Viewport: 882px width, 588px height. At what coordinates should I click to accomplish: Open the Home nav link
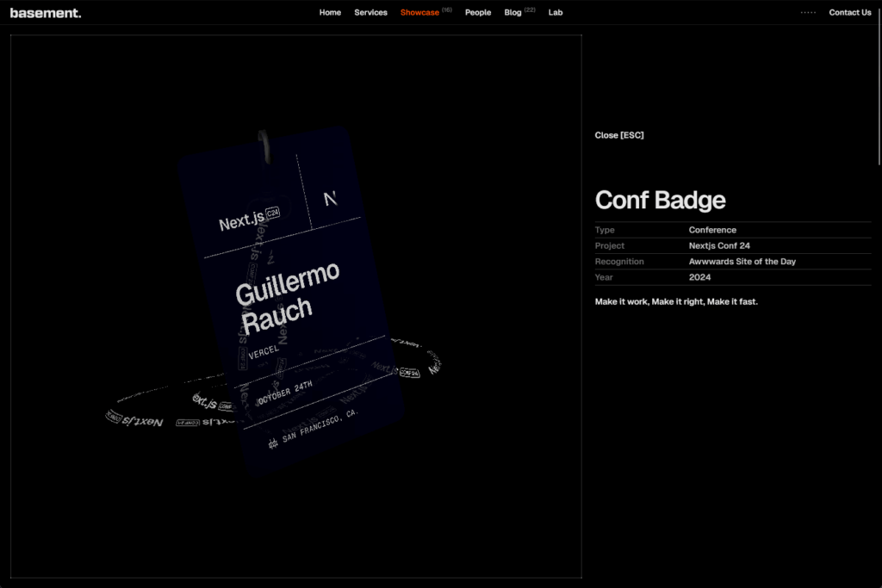coord(330,12)
